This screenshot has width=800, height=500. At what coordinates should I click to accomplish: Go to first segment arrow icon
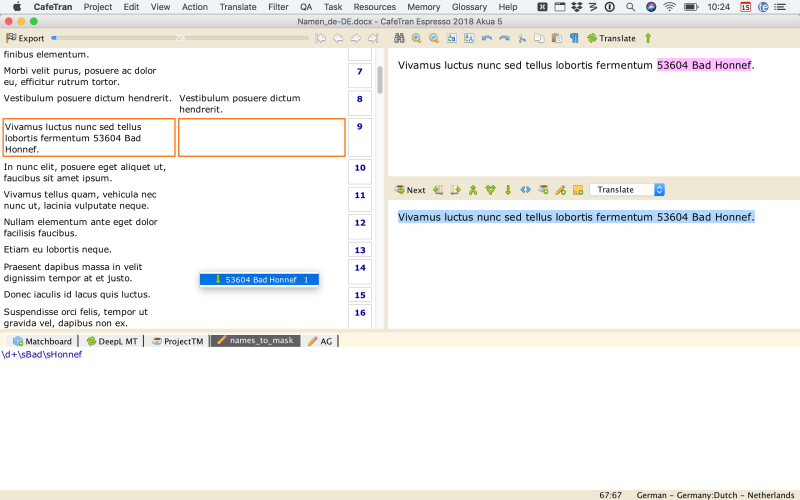[320, 38]
